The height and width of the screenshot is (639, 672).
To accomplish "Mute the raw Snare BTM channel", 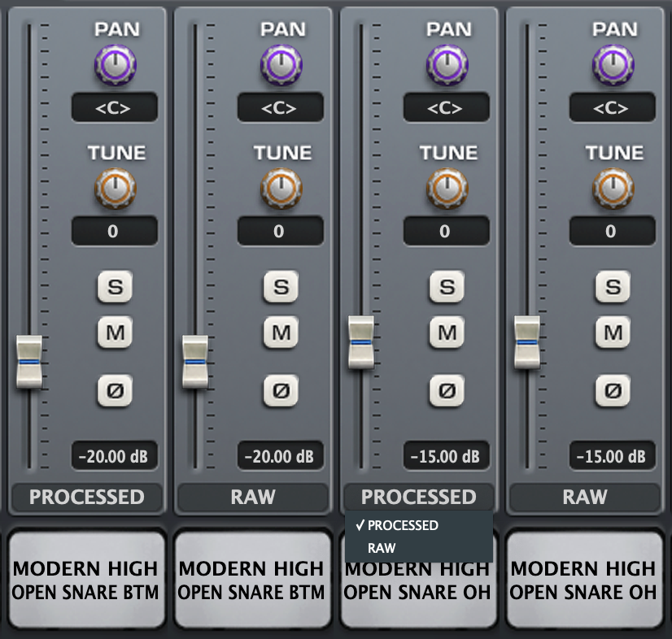I will (x=281, y=333).
